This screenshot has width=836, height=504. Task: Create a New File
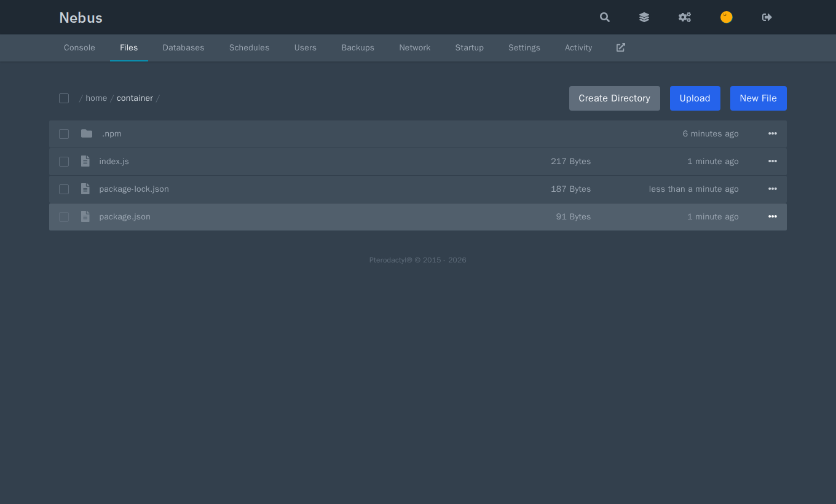pyautogui.click(x=759, y=98)
